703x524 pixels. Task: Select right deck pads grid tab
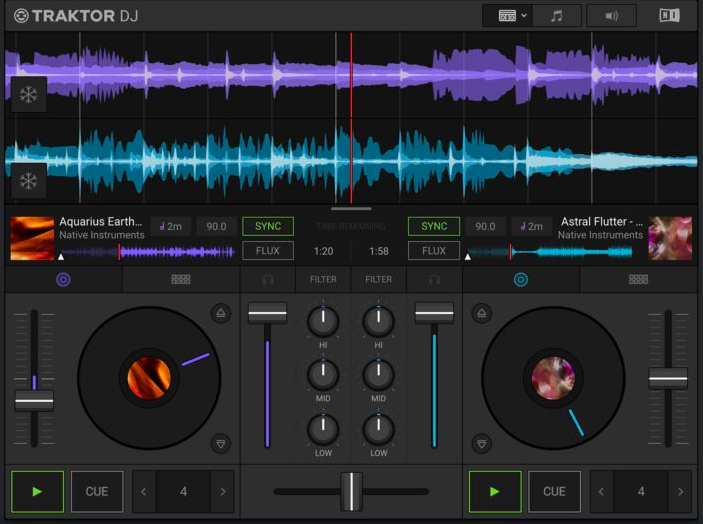pyautogui.click(x=638, y=280)
